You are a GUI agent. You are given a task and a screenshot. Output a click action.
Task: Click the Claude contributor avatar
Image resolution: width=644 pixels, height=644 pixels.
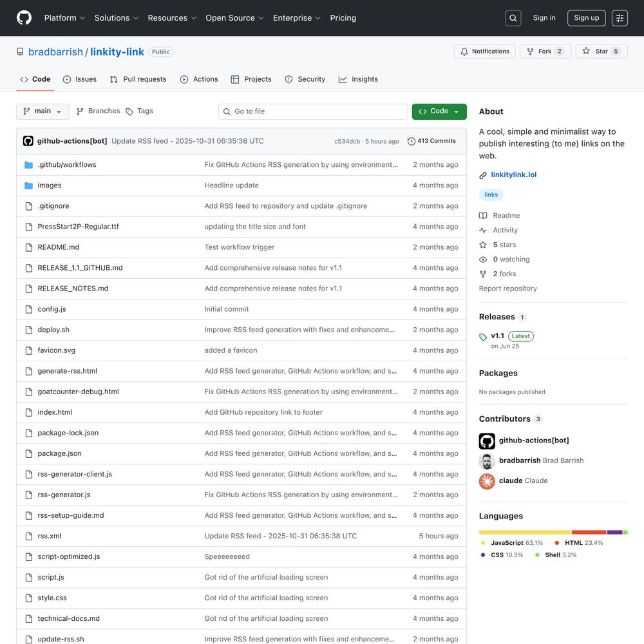point(487,481)
